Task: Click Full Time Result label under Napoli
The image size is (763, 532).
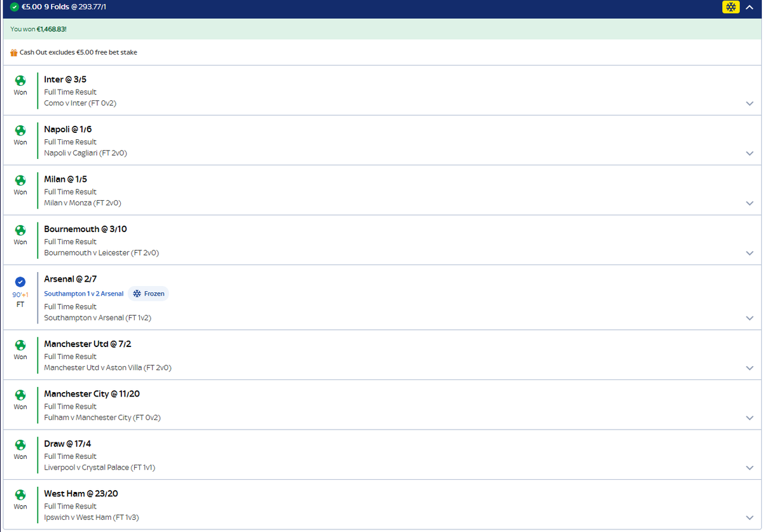Action: (70, 142)
